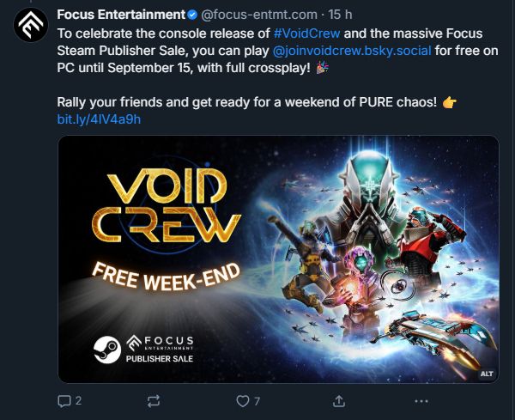Click the Steam logo in the image
The image size is (515, 420).
(107, 350)
